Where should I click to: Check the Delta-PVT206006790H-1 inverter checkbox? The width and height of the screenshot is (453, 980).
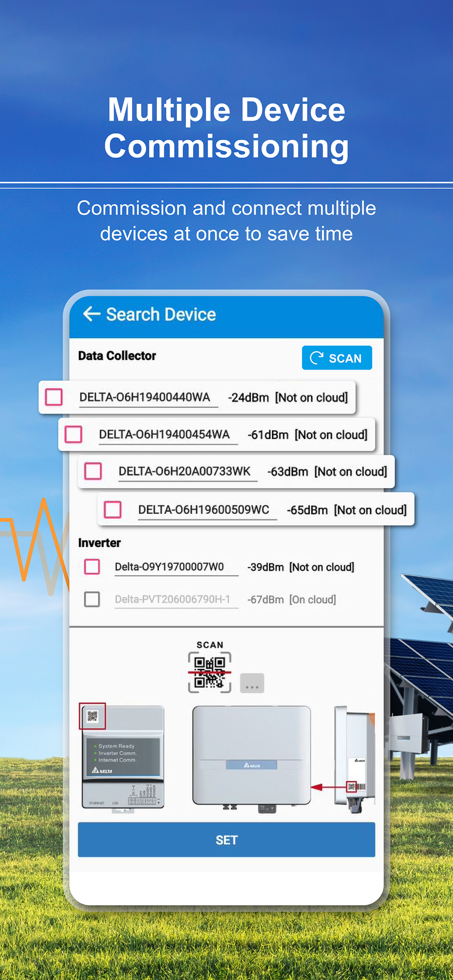[92, 599]
